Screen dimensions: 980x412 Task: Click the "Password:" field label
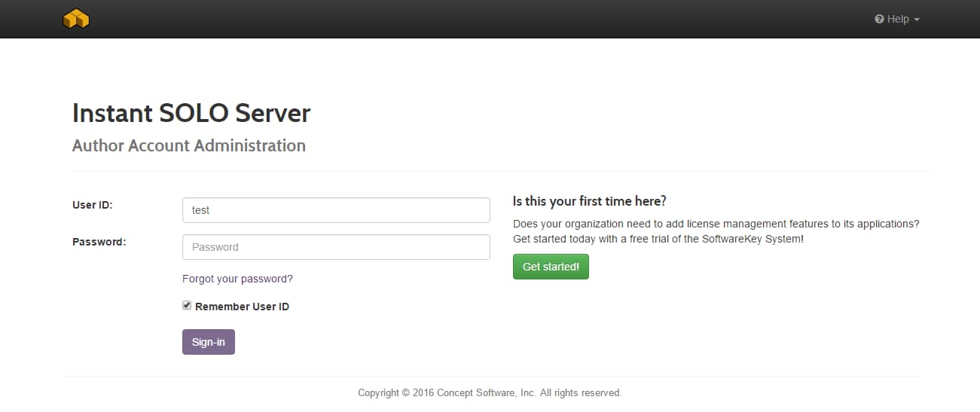(x=99, y=242)
